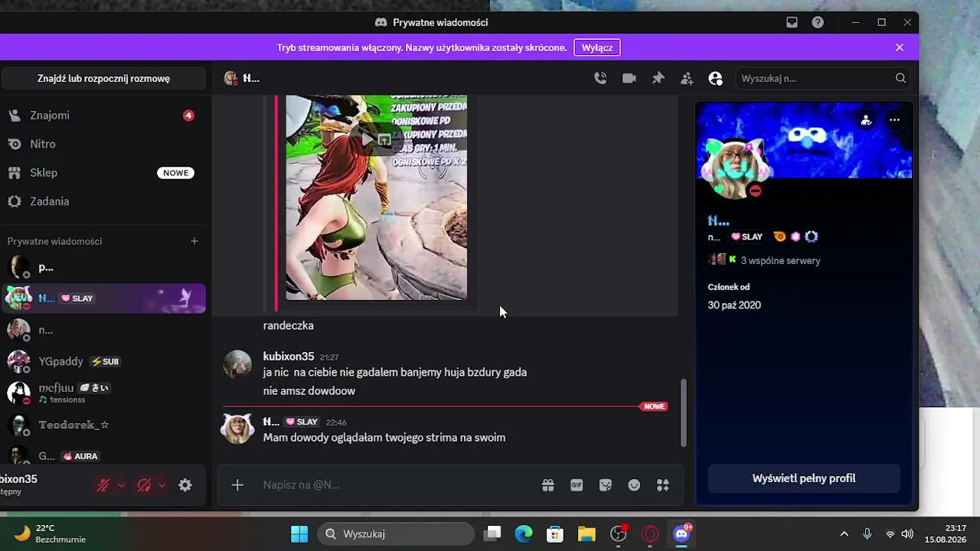Viewport: 980px width, 551px height.
Task: Open more options on profile panel
Action: pos(894,120)
